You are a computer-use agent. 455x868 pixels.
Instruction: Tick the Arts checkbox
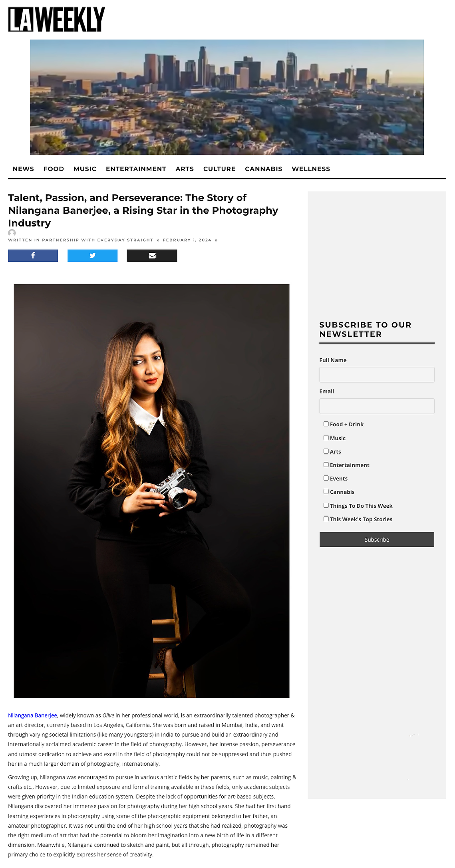(x=326, y=451)
